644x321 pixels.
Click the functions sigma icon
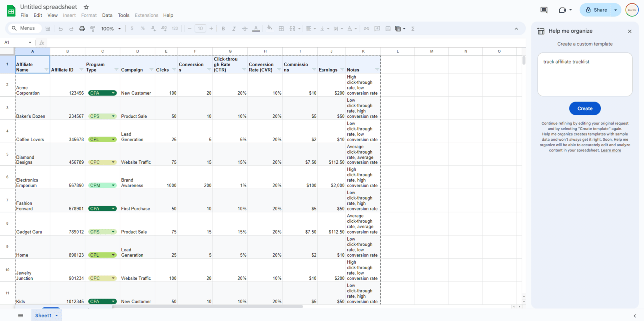413,29
